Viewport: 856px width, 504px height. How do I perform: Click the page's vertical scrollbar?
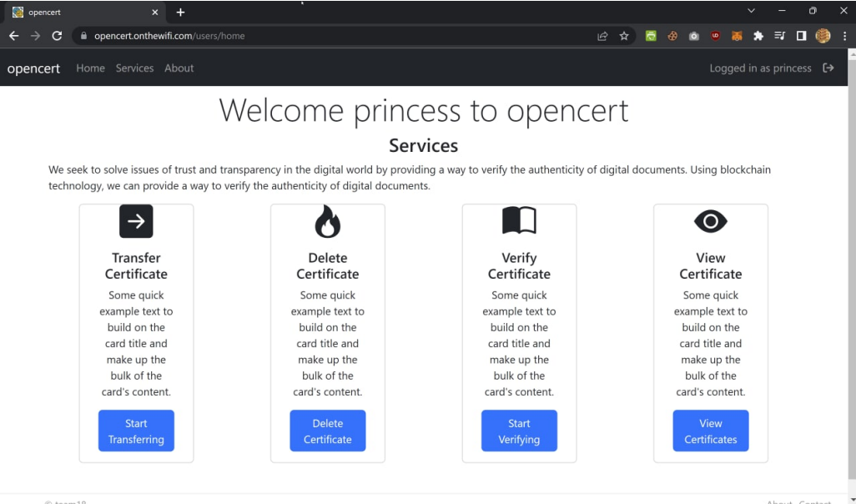pyautogui.click(x=851, y=250)
